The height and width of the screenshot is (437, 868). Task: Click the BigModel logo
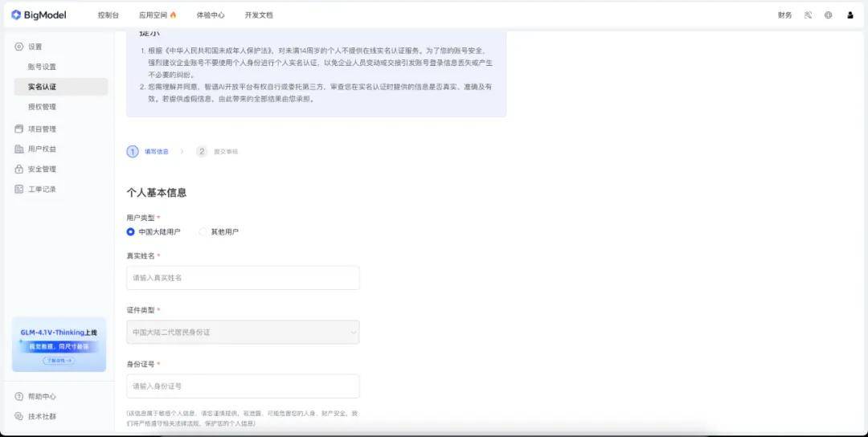tap(39, 15)
